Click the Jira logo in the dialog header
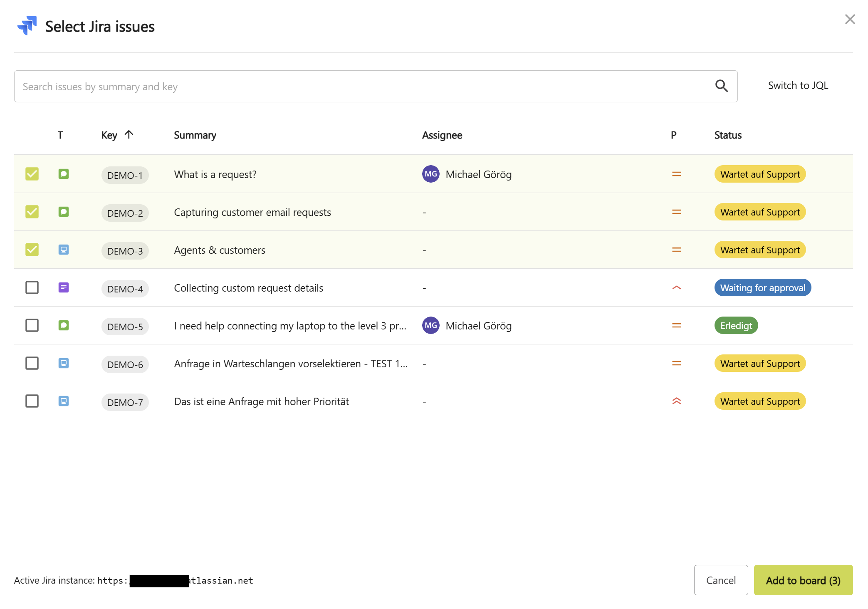868x609 pixels. pyautogui.click(x=27, y=26)
